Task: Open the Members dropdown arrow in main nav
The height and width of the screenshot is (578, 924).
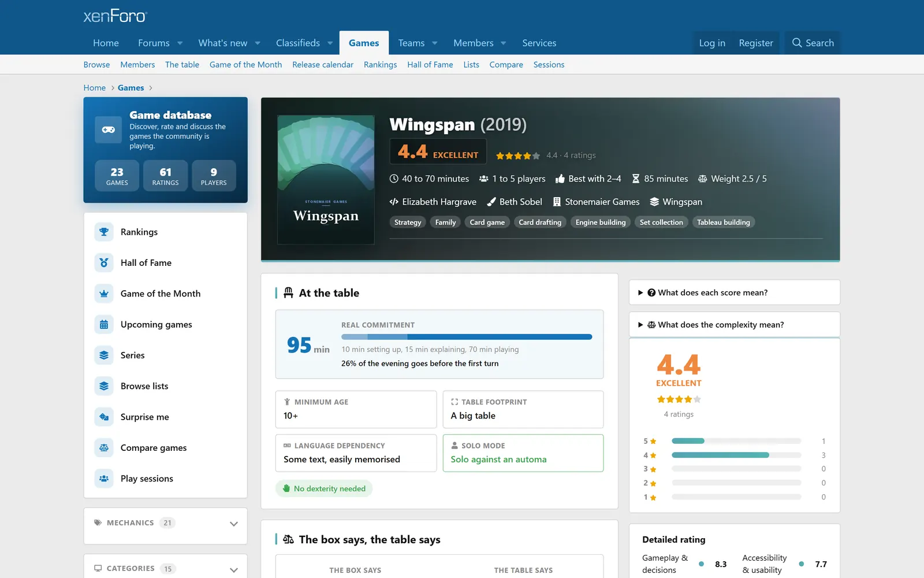Action: [x=504, y=43]
